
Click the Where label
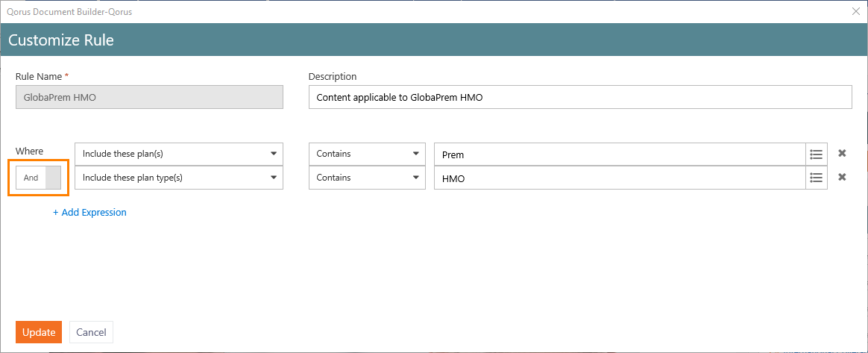coord(29,151)
